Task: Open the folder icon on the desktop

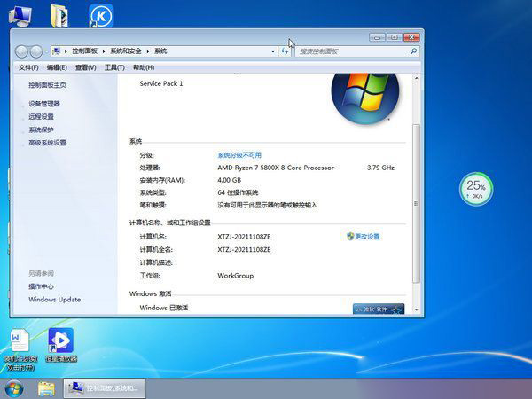Action: pyautogui.click(x=59, y=16)
